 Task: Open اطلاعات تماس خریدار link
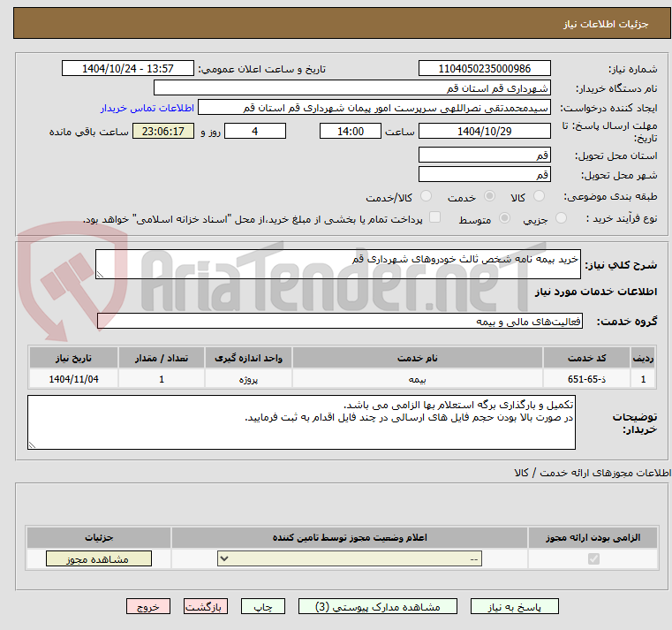click(147, 108)
